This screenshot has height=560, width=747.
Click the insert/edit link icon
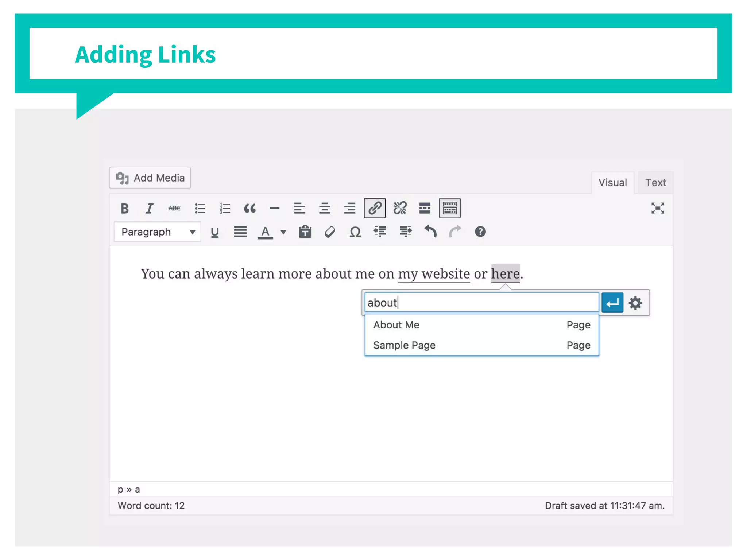(x=375, y=208)
